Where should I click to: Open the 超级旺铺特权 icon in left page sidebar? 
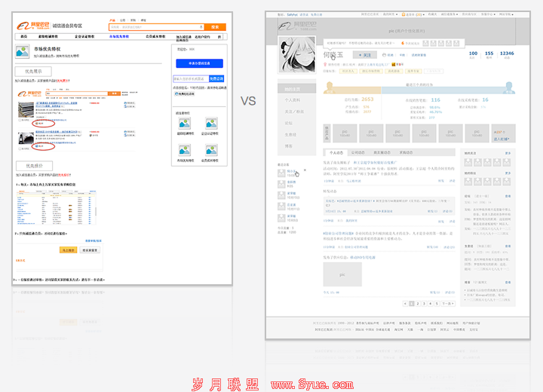(185, 124)
